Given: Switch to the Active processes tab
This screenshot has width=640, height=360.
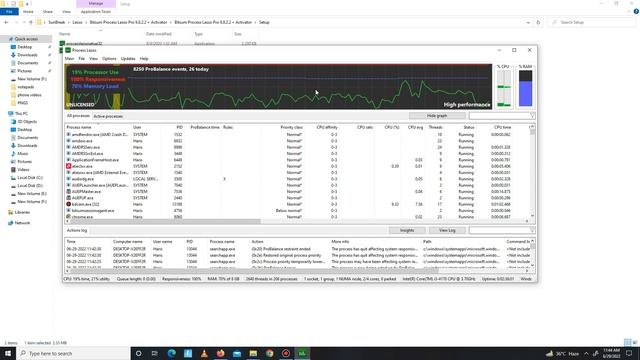Looking at the screenshot, I should coord(108,116).
